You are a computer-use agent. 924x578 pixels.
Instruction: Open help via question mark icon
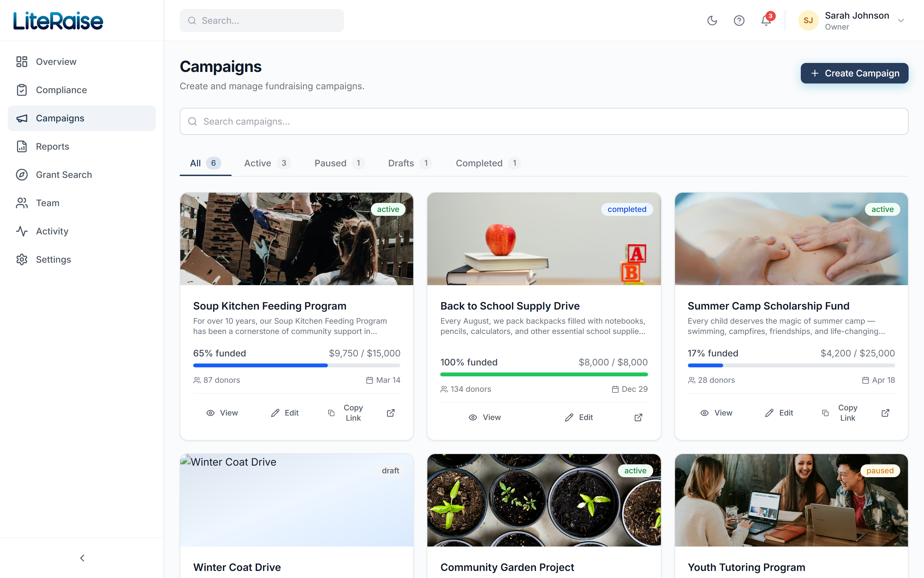click(x=739, y=20)
